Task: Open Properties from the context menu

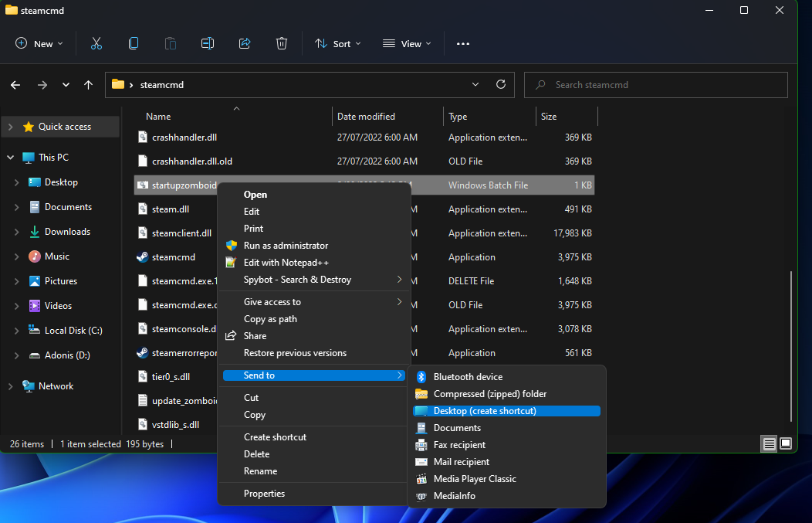Action: tap(264, 494)
